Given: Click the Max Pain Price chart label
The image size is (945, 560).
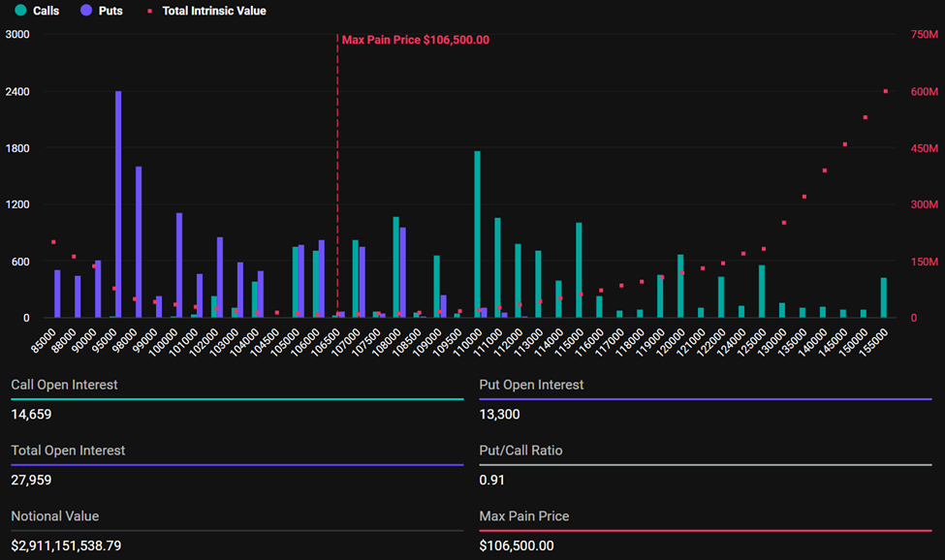Looking at the screenshot, I should 416,40.
